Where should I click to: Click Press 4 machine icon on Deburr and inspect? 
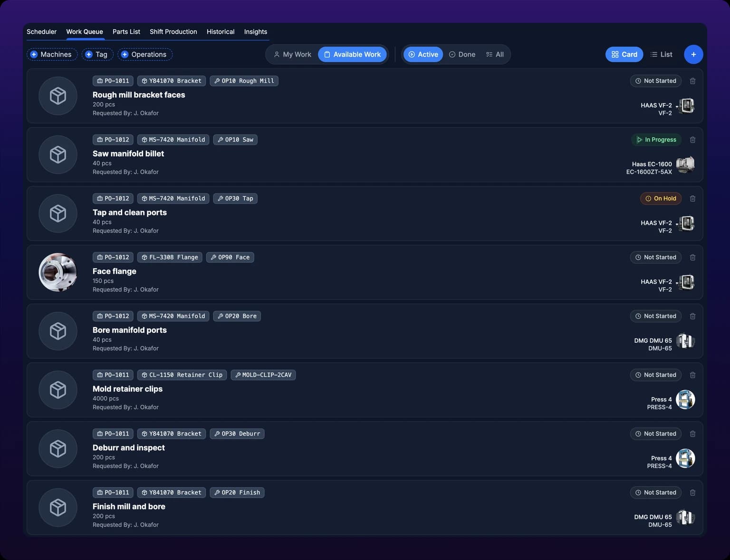(x=685, y=459)
